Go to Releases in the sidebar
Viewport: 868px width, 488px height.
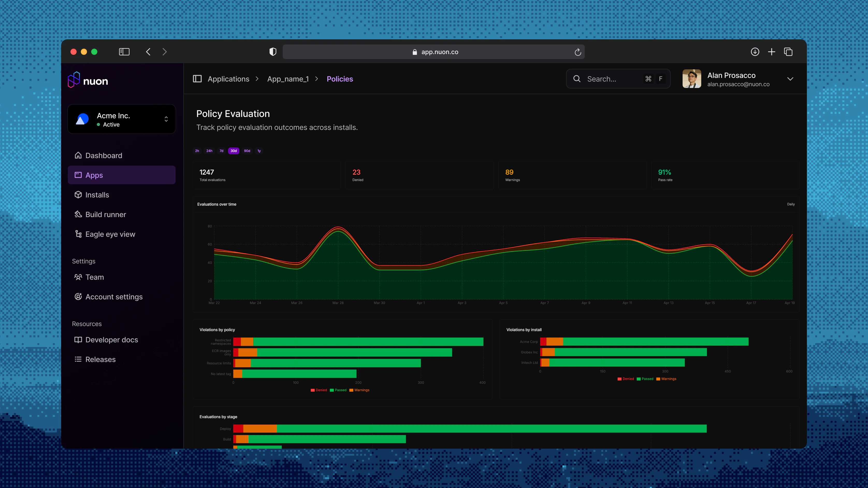tap(100, 359)
